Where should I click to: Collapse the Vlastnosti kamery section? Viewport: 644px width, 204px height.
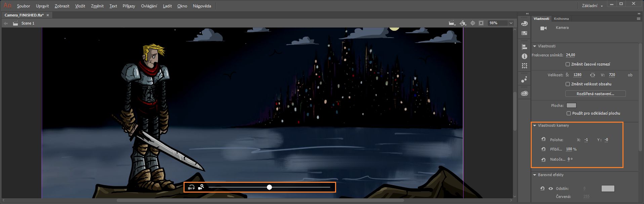pos(534,125)
